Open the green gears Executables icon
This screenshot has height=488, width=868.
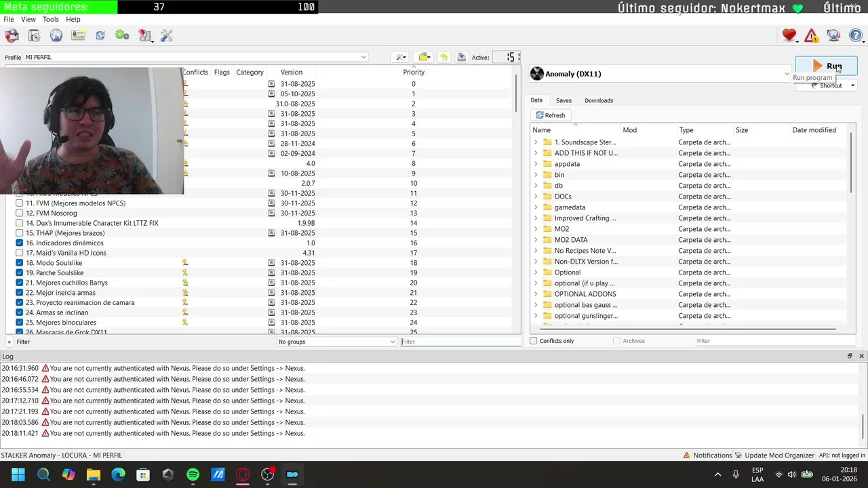coord(122,35)
